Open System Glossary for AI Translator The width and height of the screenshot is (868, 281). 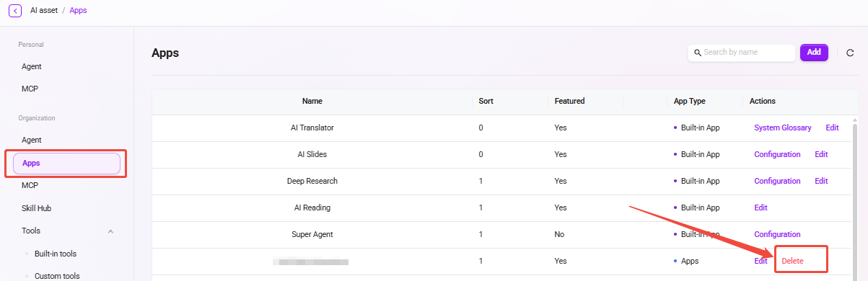click(783, 128)
